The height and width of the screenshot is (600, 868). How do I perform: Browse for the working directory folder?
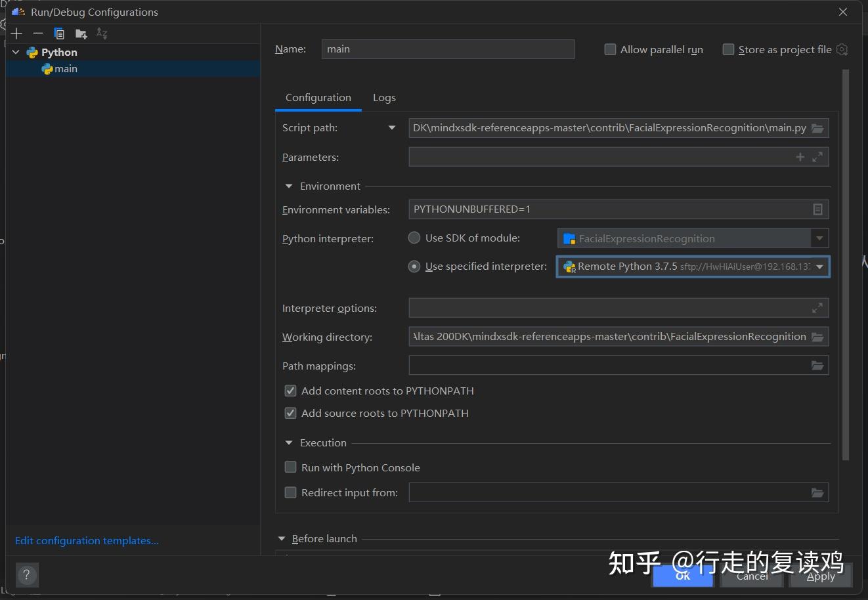point(817,337)
